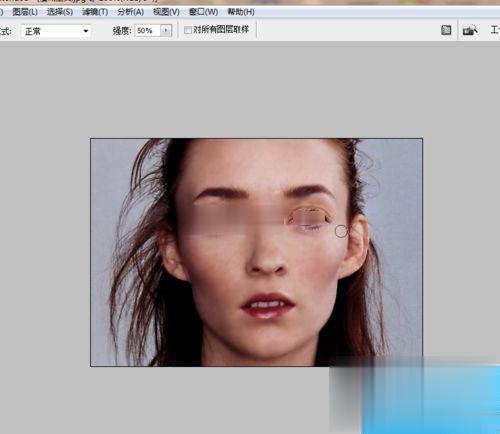Open the 选择(S) menu
Image resolution: width=500 pixels, height=434 pixels.
(60, 12)
